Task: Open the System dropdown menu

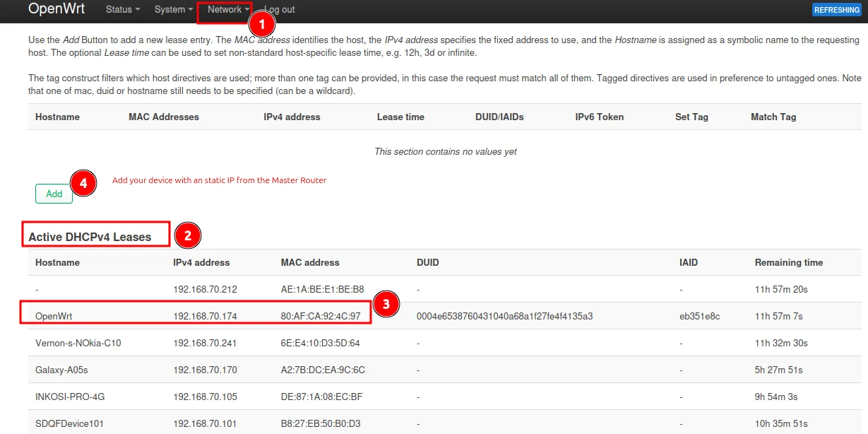Action: tap(173, 10)
